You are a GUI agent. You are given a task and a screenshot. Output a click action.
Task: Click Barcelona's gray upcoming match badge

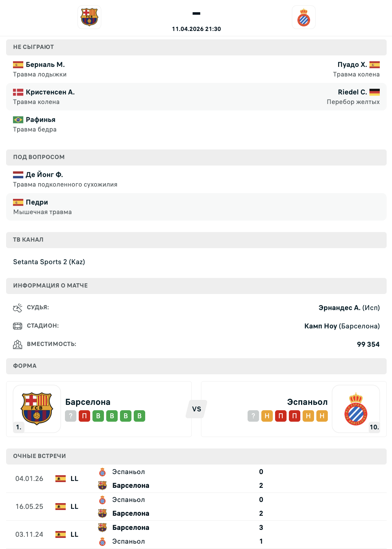click(71, 416)
